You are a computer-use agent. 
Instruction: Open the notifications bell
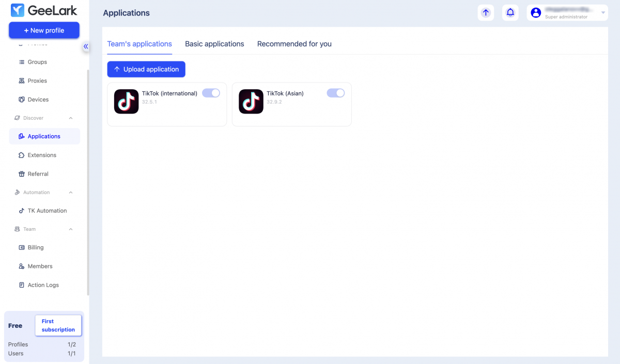pos(510,12)
